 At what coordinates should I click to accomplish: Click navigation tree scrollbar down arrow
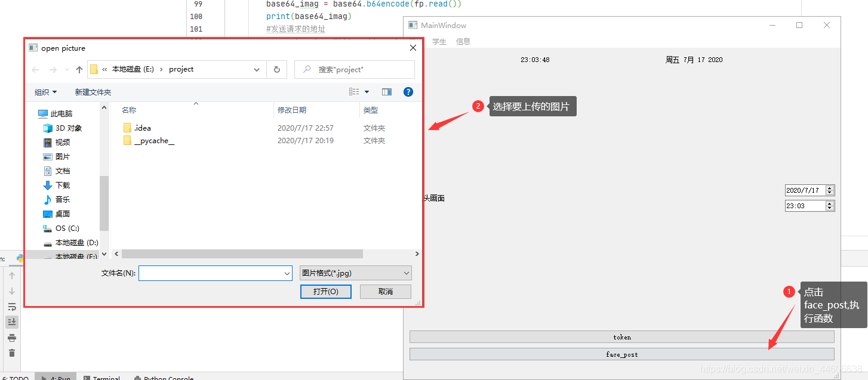104,254
